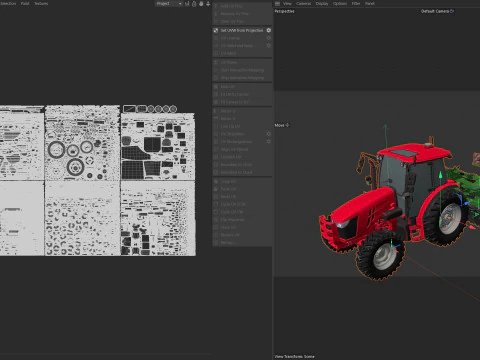Screen dimensions: 480x360
Task: Open the UV Weld and Relax options gear
Action: coord(269,46)
